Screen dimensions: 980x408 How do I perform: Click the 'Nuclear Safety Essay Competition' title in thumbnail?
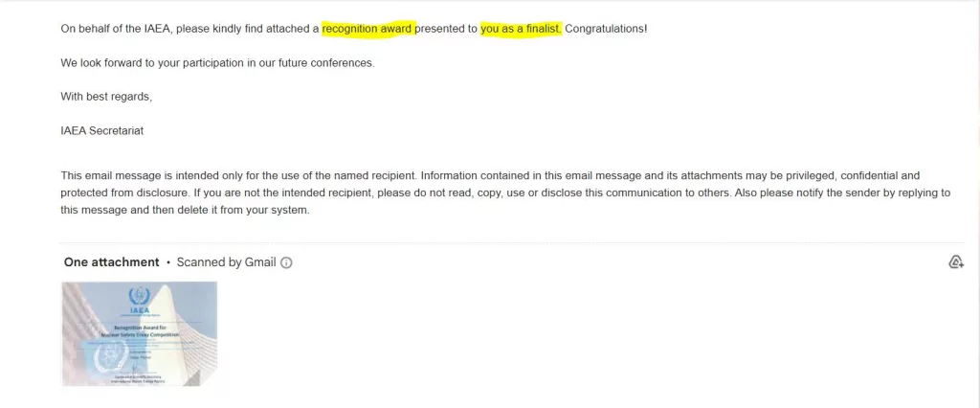139,335
